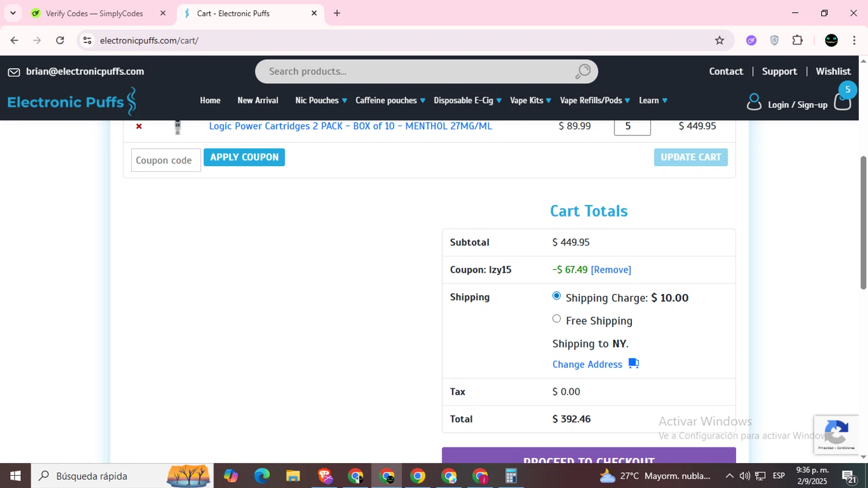Open the Login / Sign-up link
This screenshot has height=488, width=868.
pos(797,105)
